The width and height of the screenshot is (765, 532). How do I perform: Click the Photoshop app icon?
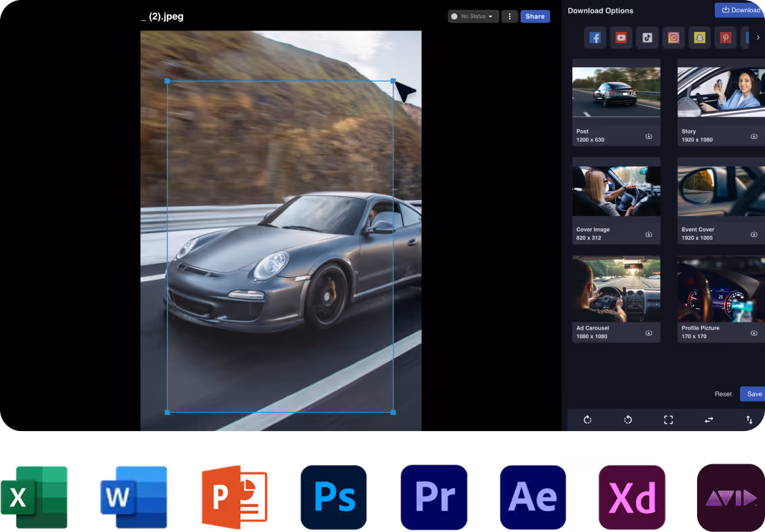click(334, 497)
